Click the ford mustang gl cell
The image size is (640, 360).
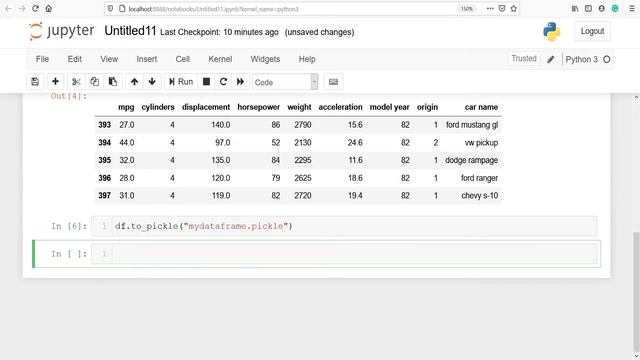click(472, 125)
